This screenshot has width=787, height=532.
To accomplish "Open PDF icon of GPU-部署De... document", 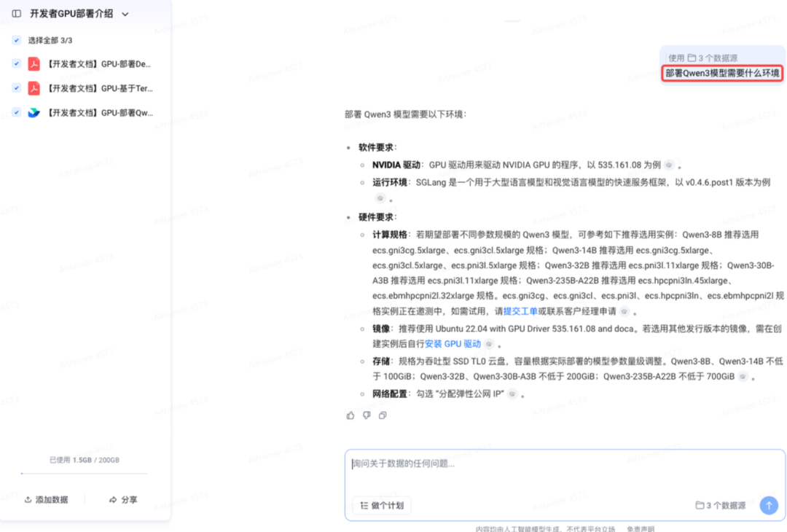I will 34,63.
